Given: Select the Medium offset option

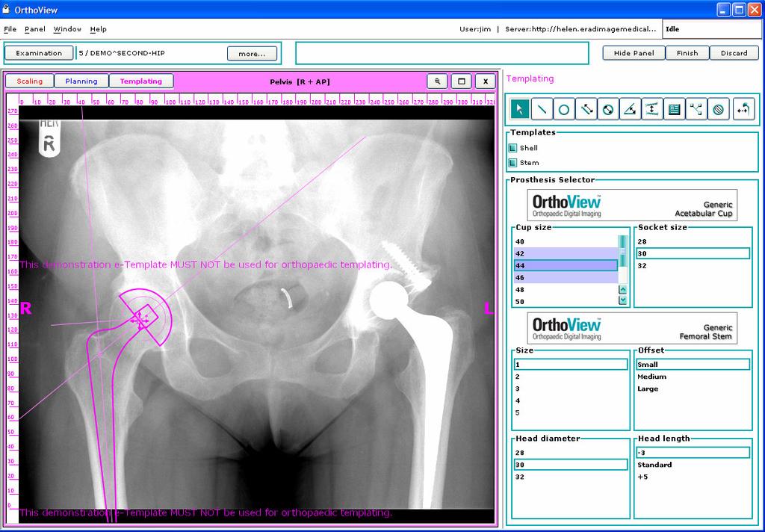Looking at the screenshot, I should 693,377.
